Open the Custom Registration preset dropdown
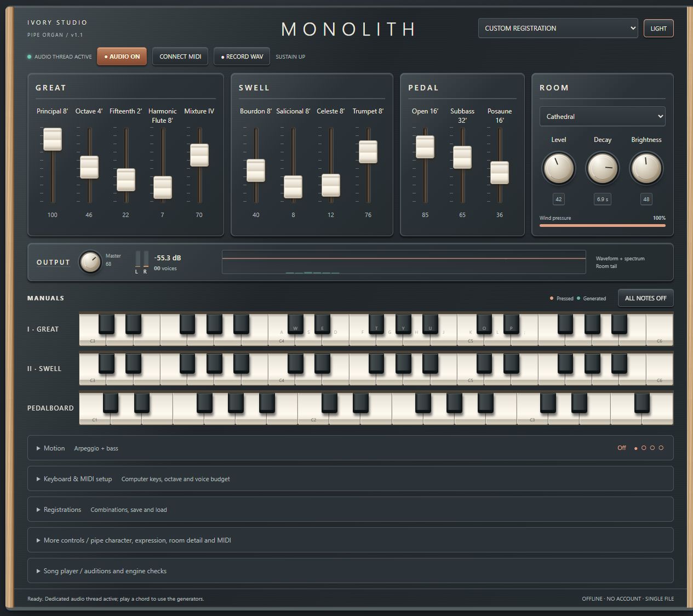 tap(558, 28)
